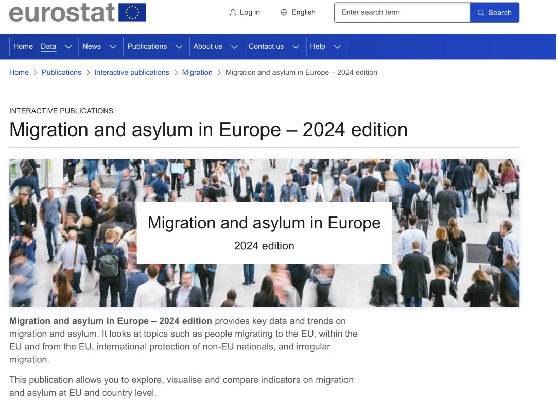Click the Eurostat logo with EU flag
The width and height of the screenshot is (558, 400).
pyautogui.click(x=77, y=12)
